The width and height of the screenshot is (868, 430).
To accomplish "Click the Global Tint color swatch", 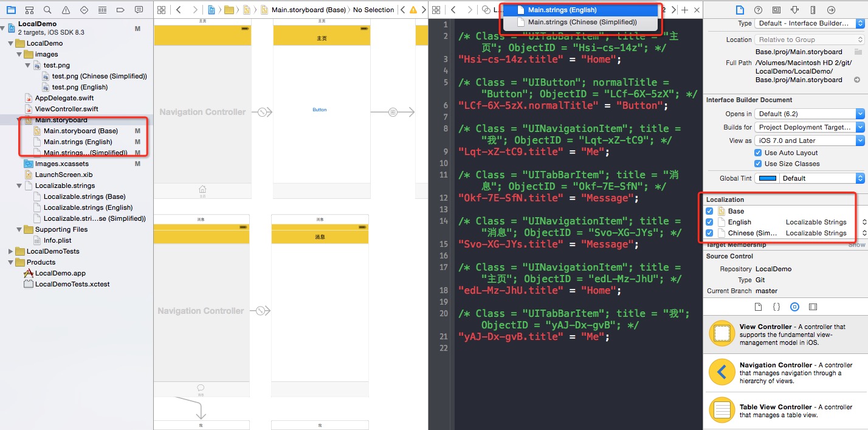I will [x=768, y=178].
